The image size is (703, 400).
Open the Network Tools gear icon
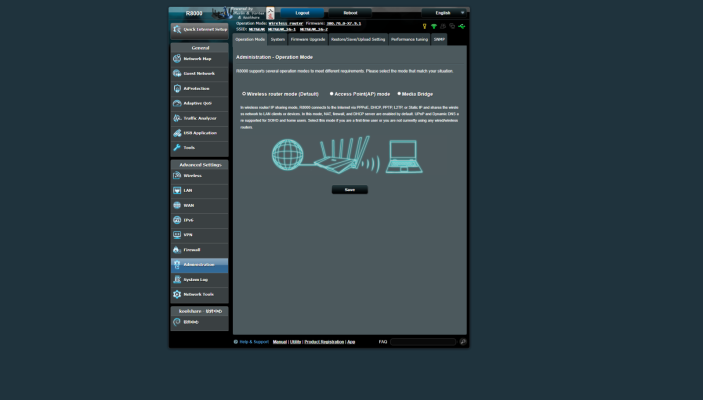tap(177, 295)
